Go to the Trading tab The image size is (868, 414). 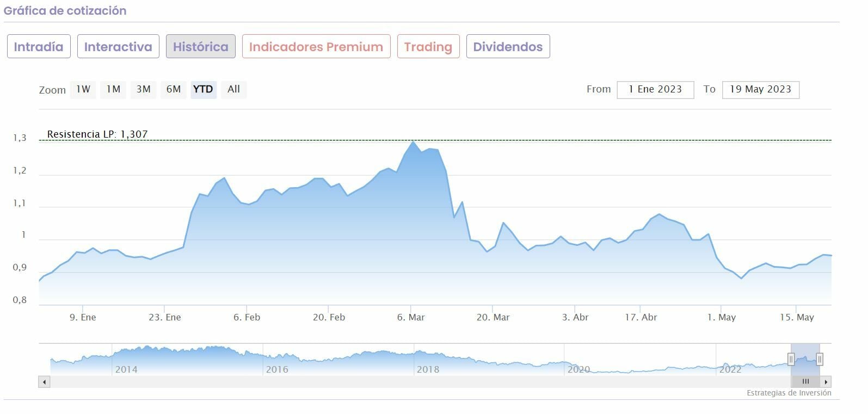(428, 47)
